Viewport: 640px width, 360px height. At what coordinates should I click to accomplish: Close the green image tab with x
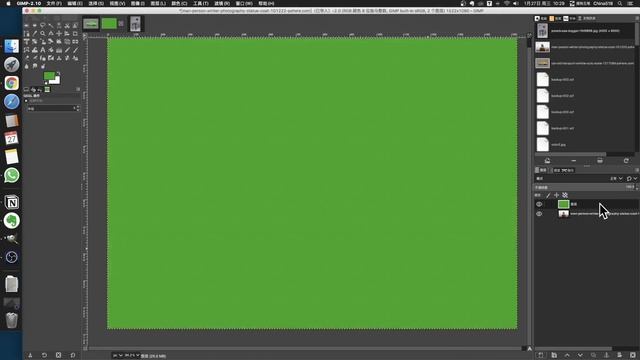click(121, 23)
